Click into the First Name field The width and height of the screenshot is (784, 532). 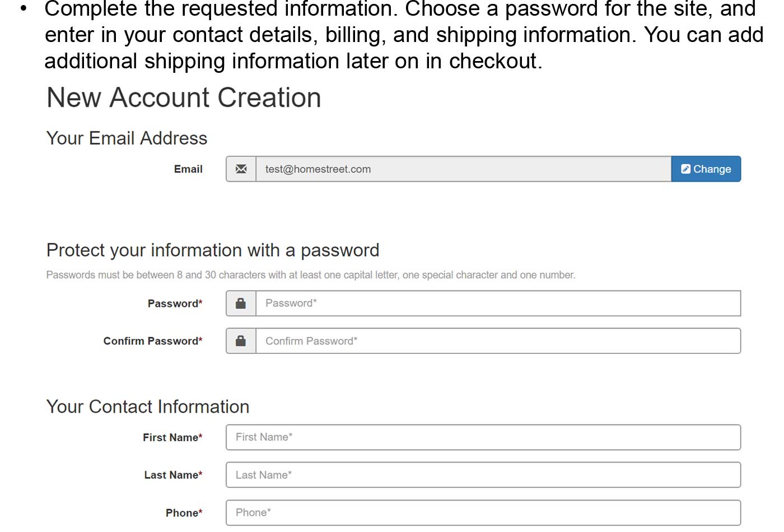(483, 437)
